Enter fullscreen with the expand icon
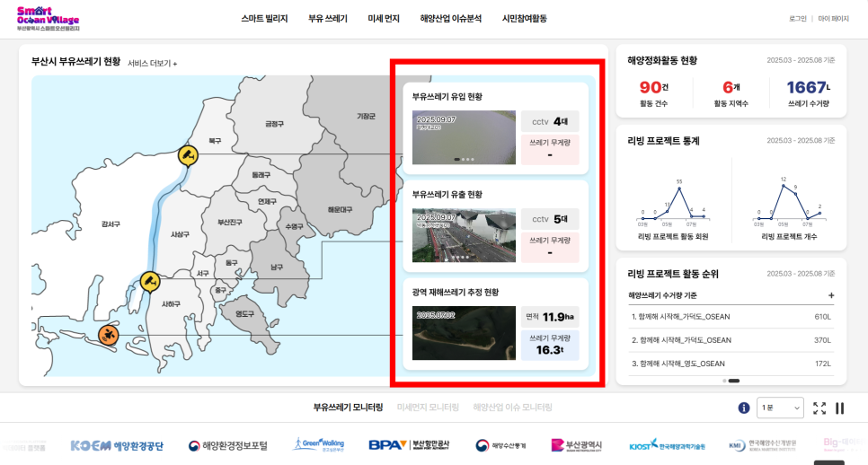 [819, 408]
